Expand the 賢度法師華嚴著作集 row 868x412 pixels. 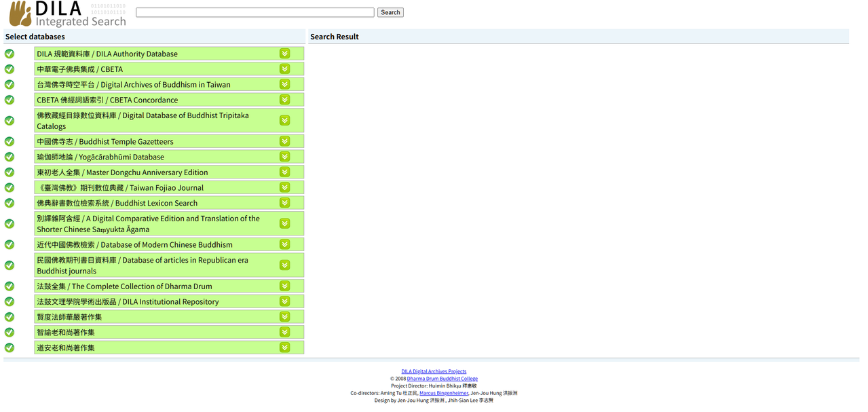coord(285,316)
